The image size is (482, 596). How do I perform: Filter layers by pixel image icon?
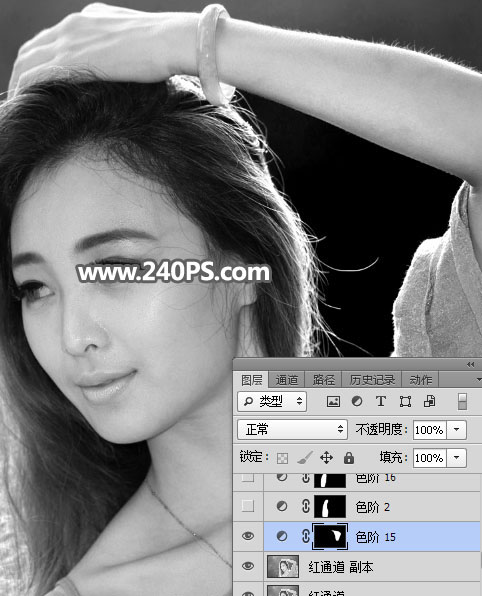pyautogui.click(x=333, y=401)
